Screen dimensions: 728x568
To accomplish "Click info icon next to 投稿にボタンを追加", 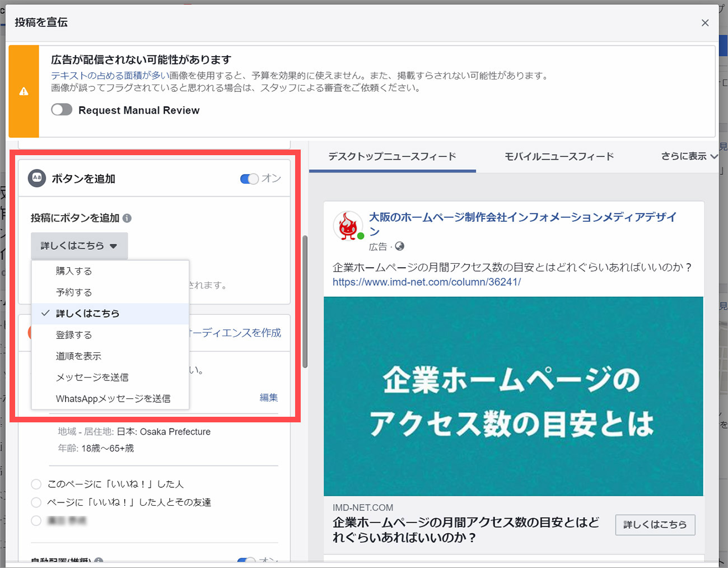I will pyautogui.click(x=127, y=218).
